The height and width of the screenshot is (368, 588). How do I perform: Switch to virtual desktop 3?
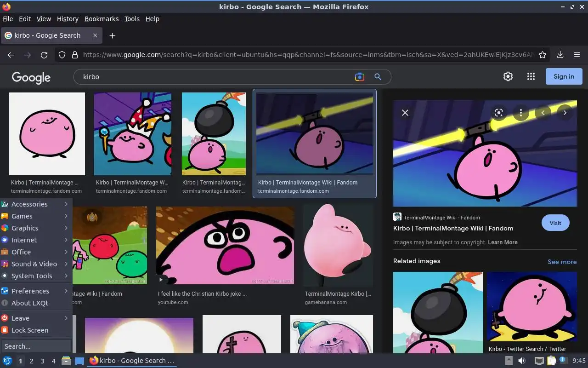coord(43,361)
